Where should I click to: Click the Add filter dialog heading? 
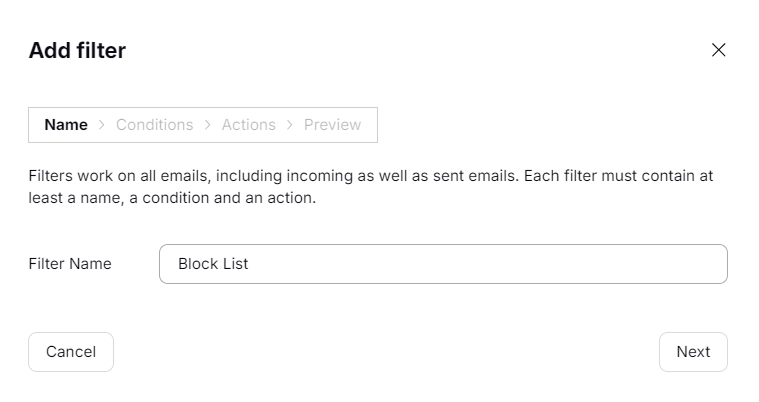(77, 50)
